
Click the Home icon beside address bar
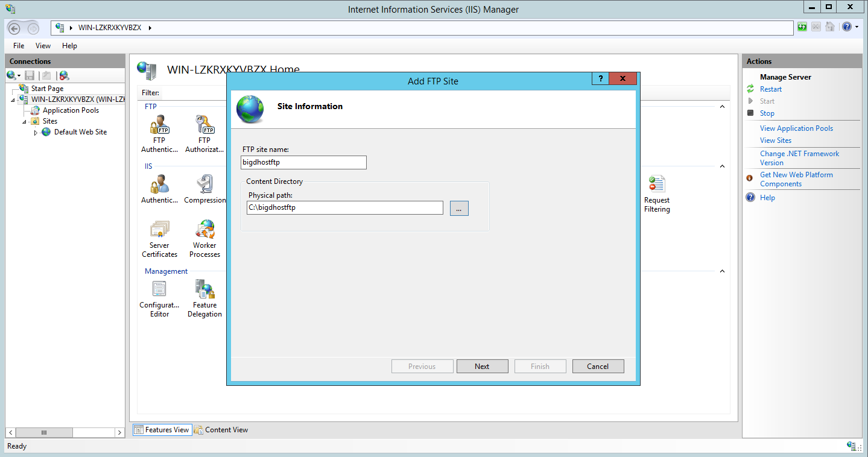click(830, 27)
